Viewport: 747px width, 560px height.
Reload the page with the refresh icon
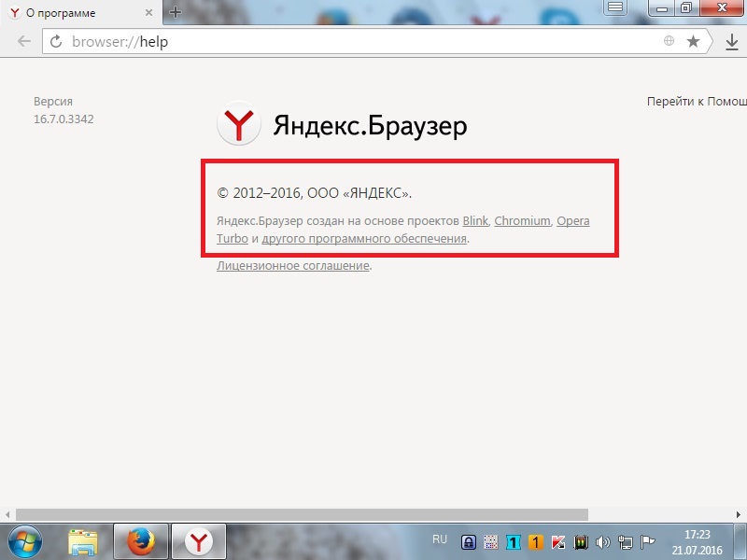tap(56, 42)
